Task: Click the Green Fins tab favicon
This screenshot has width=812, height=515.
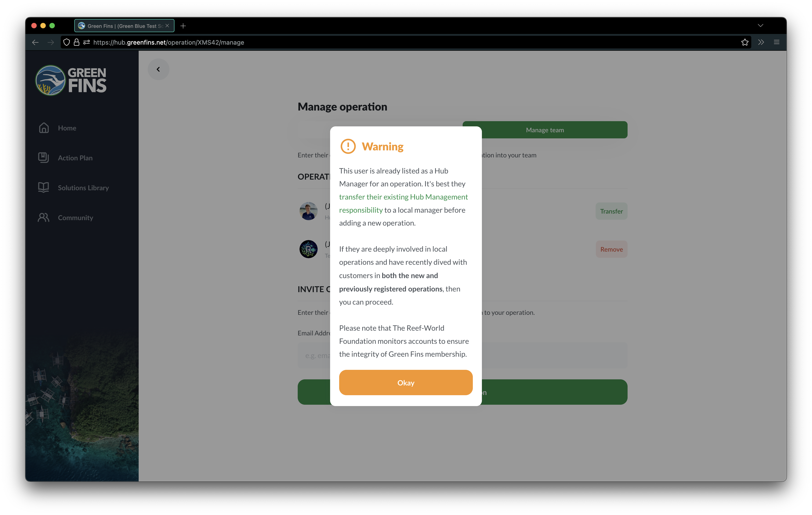Action: [81, 26]
